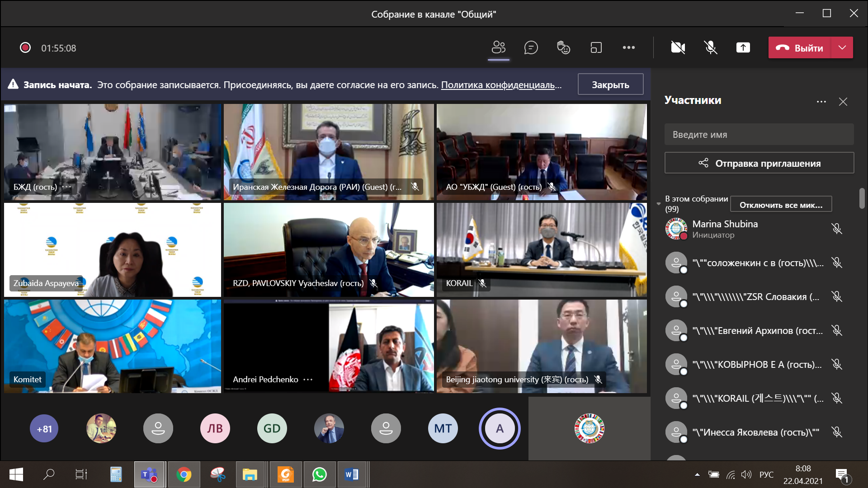Click the recording indicator icon
The image size is (868, 488).
(x=25, y=47)
